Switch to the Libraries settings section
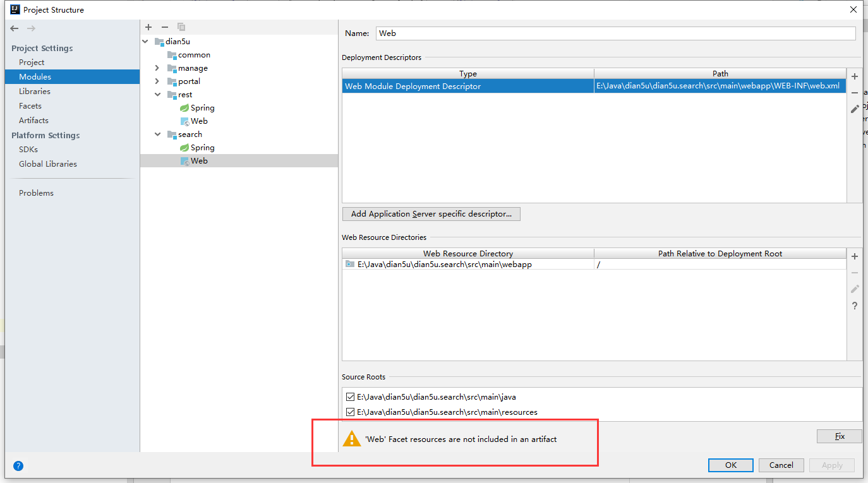The width and height of the screenshot is (868, 483). 34,91
